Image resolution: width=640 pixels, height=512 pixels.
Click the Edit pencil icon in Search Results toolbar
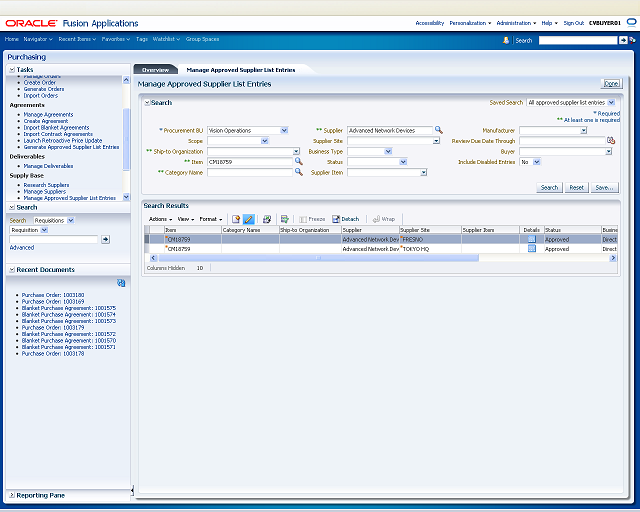coord(249,219)
